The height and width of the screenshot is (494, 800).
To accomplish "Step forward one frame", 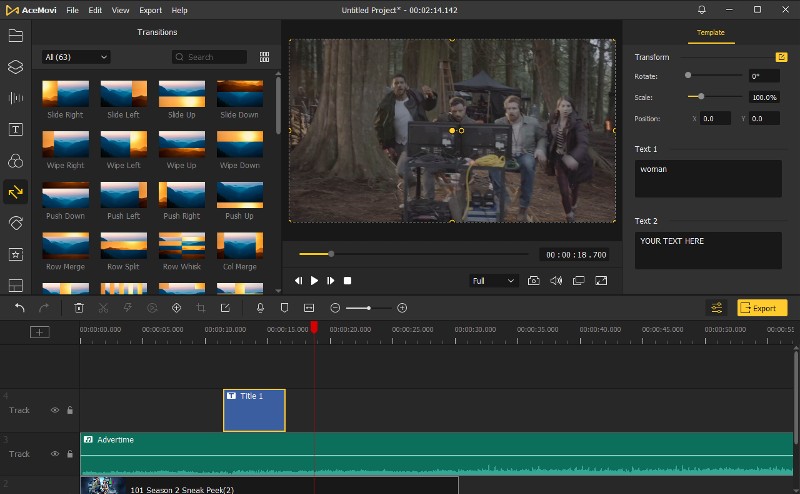I will (x=331, y=281).
